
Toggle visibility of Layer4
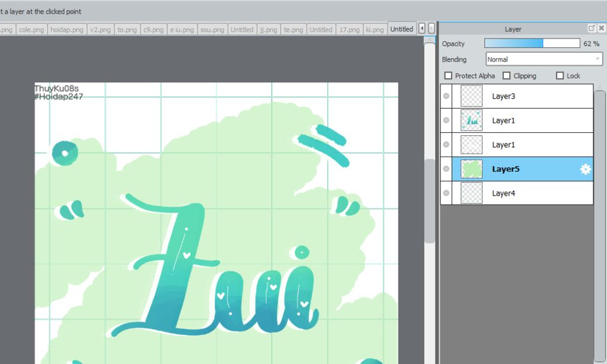tap(446, 193)
